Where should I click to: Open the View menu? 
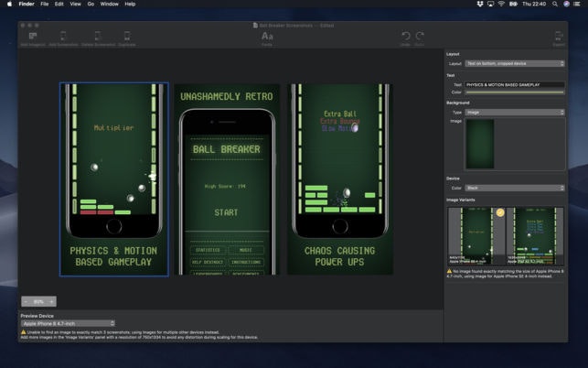[x=75, y=4]
